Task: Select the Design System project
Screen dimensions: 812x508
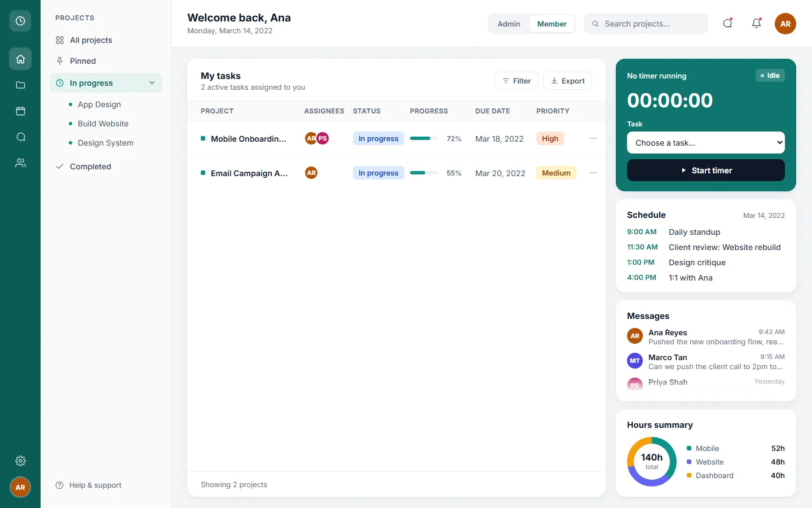Action: pyautogui.click(x=112, y=143)
